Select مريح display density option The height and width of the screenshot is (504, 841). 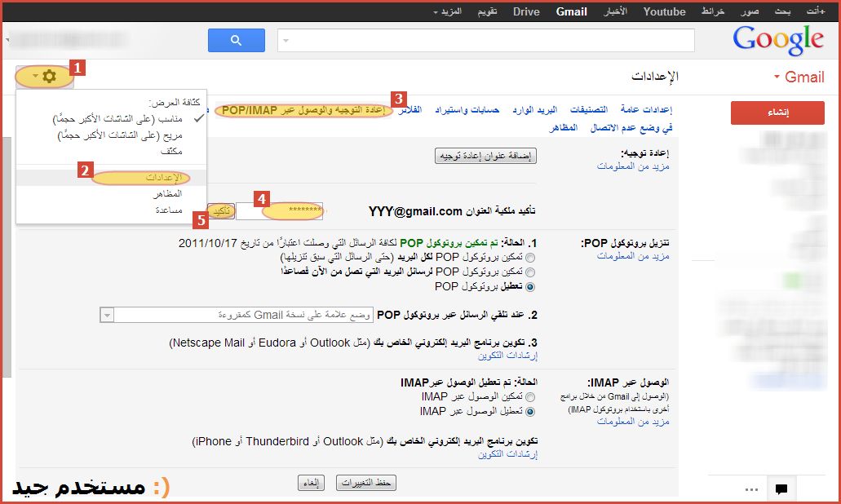tap(120, 135)
